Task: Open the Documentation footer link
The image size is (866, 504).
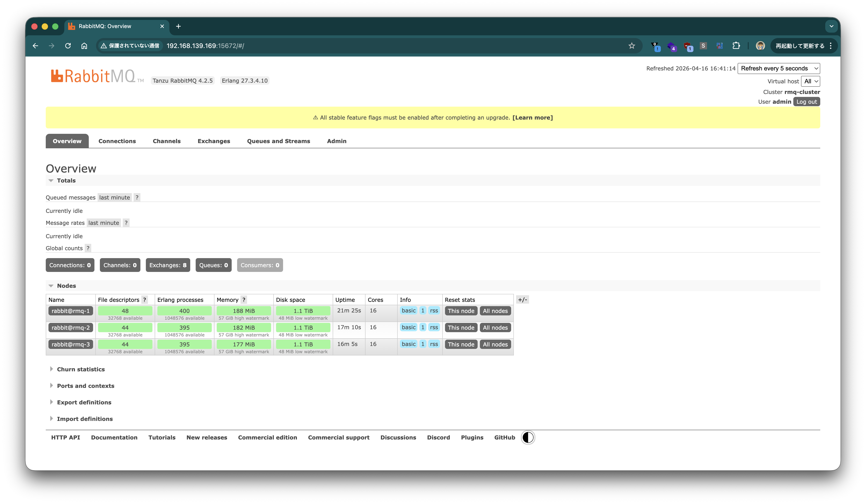Action: (114, 437)
